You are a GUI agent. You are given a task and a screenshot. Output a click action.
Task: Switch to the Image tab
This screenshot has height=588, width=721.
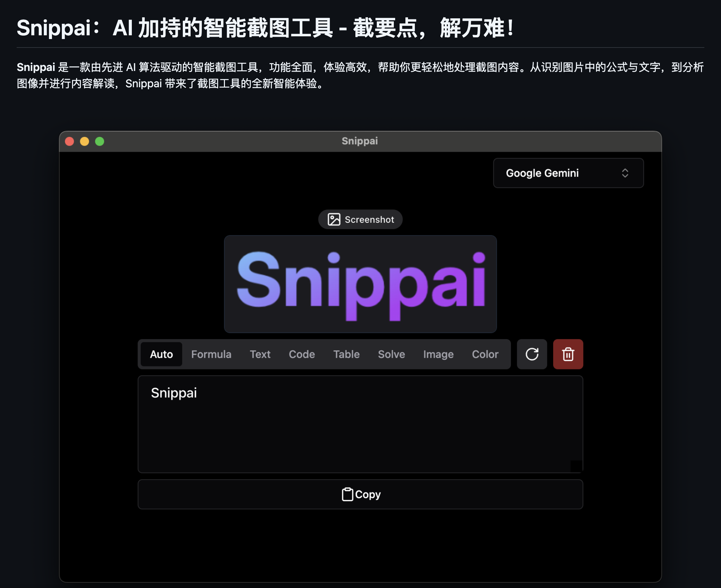coord(438,354)
